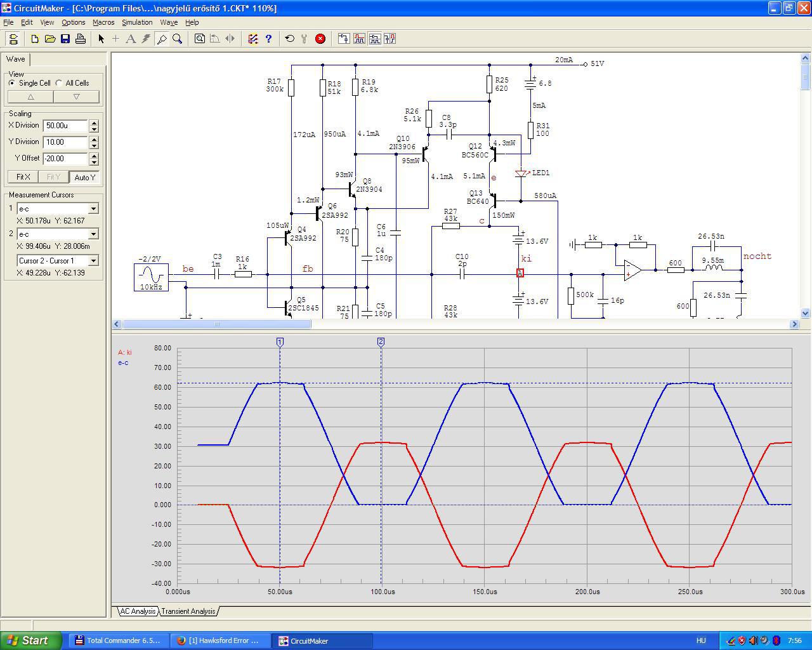Click the X Division input field
The image size is (812, 650).
click(x=65, y=126)
